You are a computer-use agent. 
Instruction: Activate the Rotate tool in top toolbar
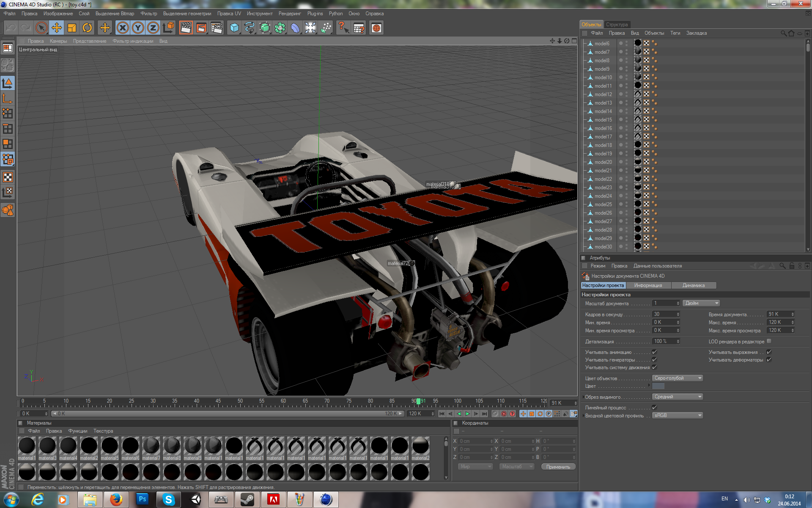click(87, 28)
